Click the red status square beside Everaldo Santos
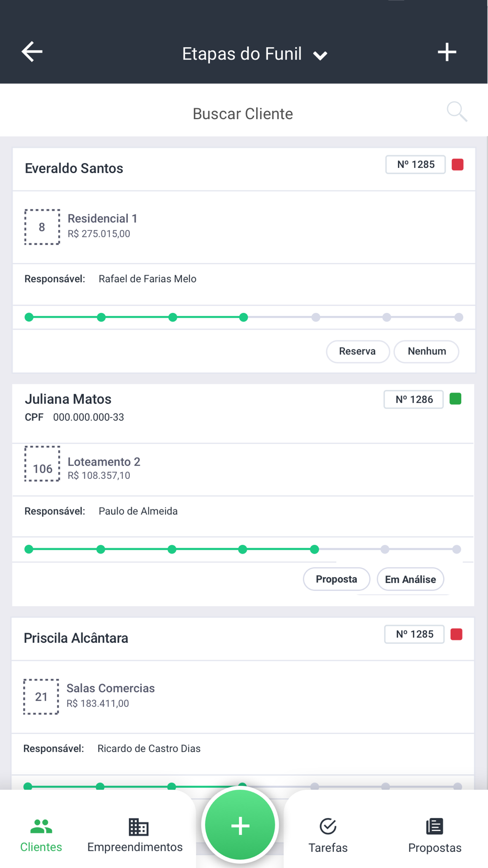 point(457,165)
